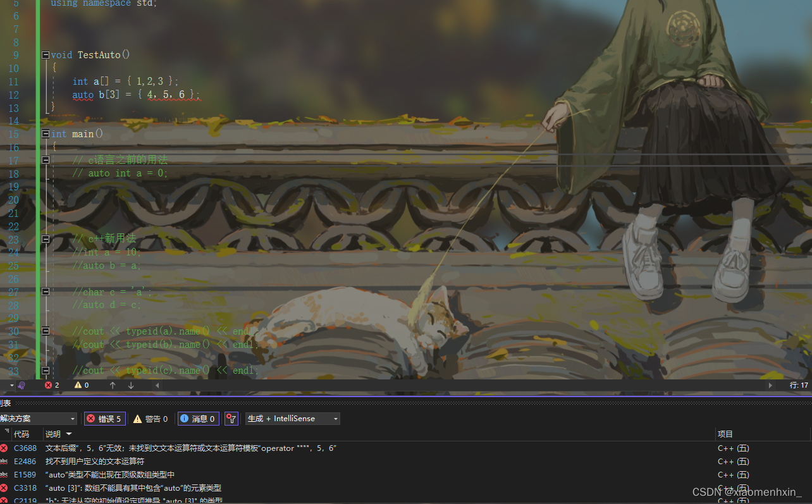Click the red error icon of row C3688

pyautogui.click(x=4, y=448)
